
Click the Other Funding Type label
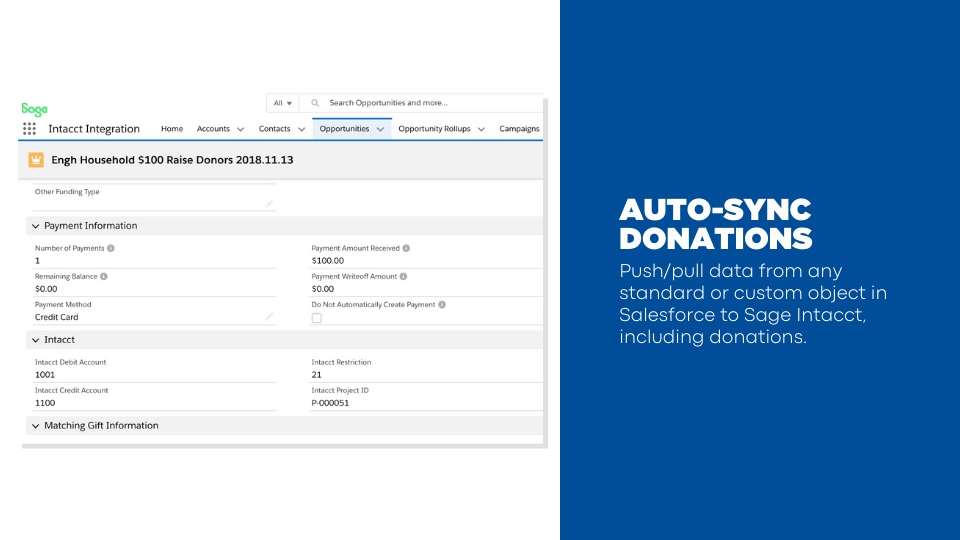(x=67, y=192)
